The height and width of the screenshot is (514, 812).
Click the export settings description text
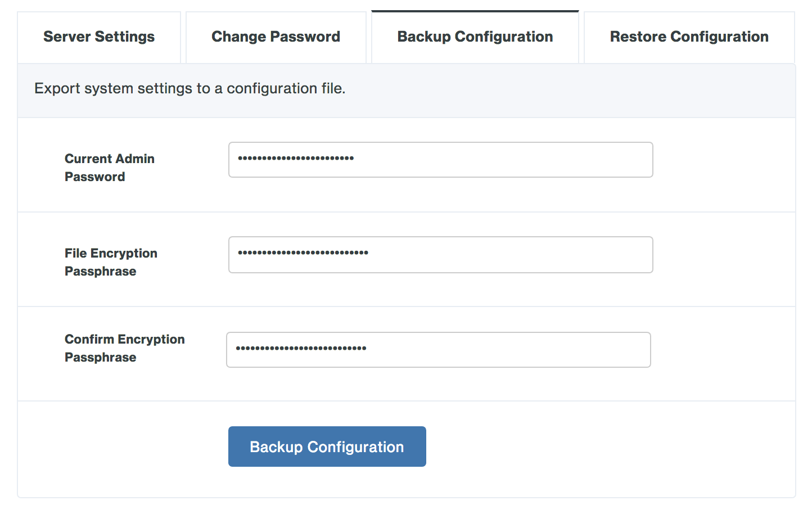(190, 88)
